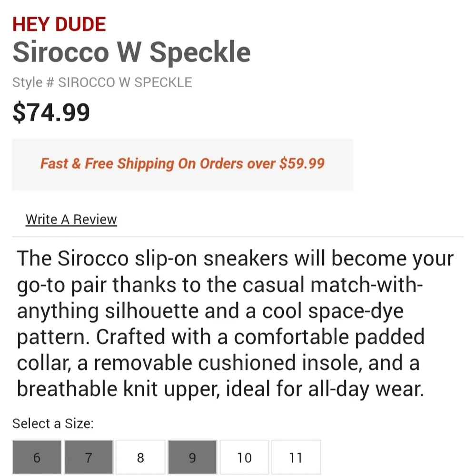The height and width of the screenshot is (476, 476).
Task: Click the $59.99 amount in shipping banner
Action: [x=302, y=163]
